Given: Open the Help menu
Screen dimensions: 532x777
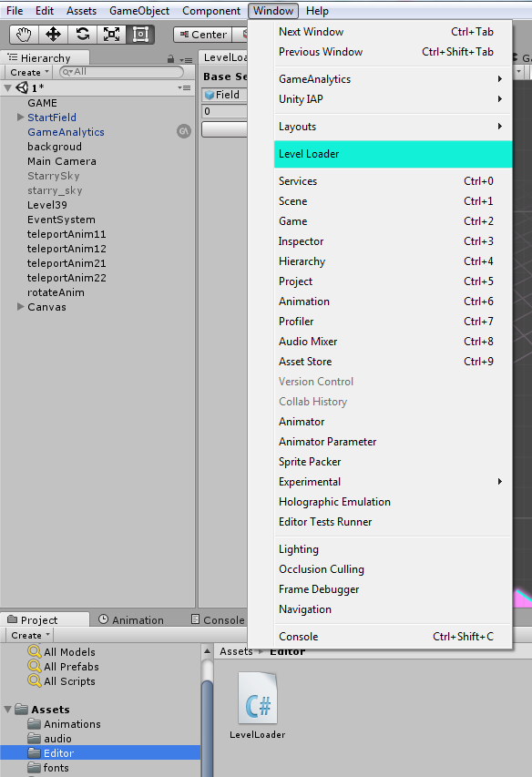Looking at the screenshot, I should [317, 10].
